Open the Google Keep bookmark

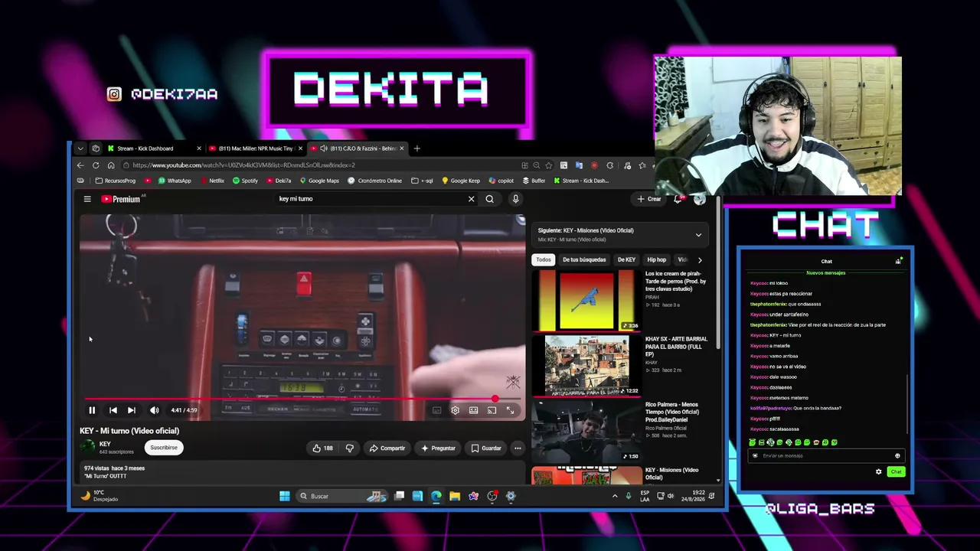click(x=461, y=181)
